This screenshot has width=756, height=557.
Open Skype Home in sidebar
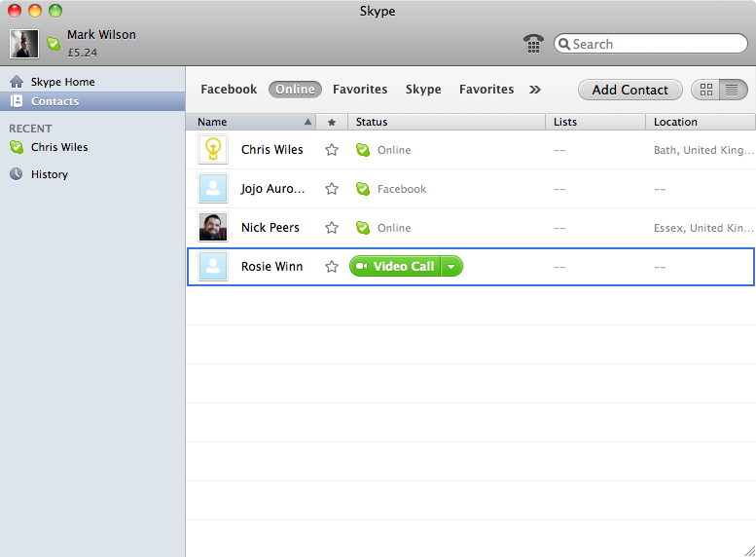coord(92,82)
